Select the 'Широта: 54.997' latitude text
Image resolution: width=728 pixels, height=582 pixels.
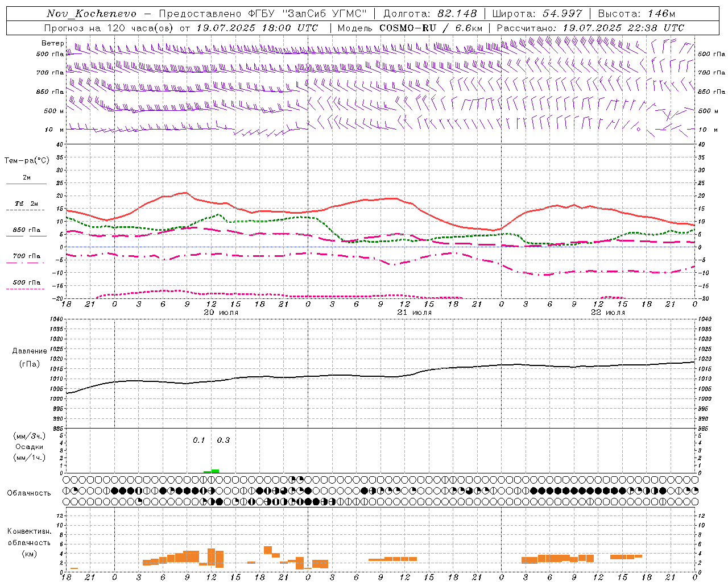[537, 14]
